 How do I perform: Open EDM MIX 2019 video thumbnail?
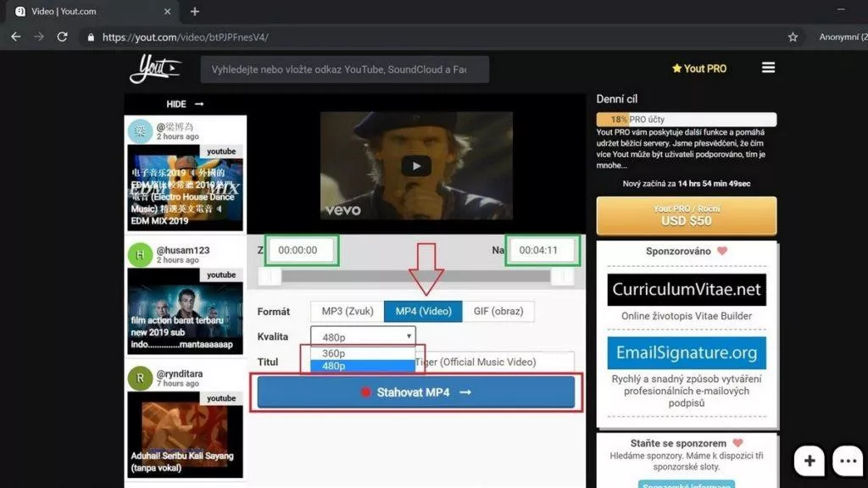185,187
